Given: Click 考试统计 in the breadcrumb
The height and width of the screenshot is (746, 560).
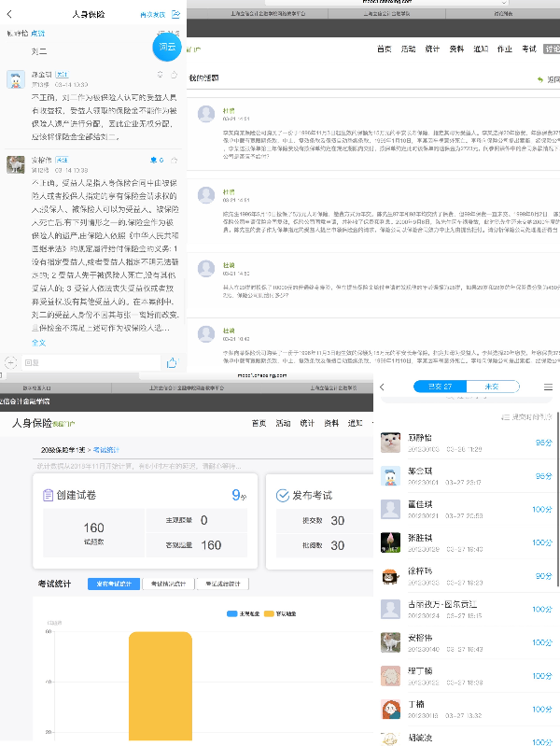Looking at the screenshot, I should click(105, 450).
